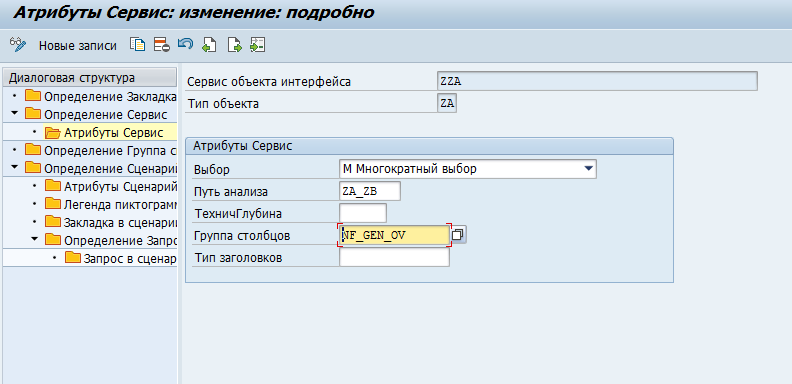Click the Новые записи button
Viewport: 792px width, 384px height.
tap(78, 45)
